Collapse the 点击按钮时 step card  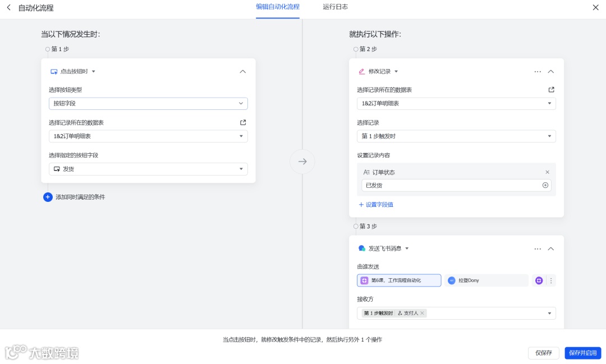click(x=243, y=71)
